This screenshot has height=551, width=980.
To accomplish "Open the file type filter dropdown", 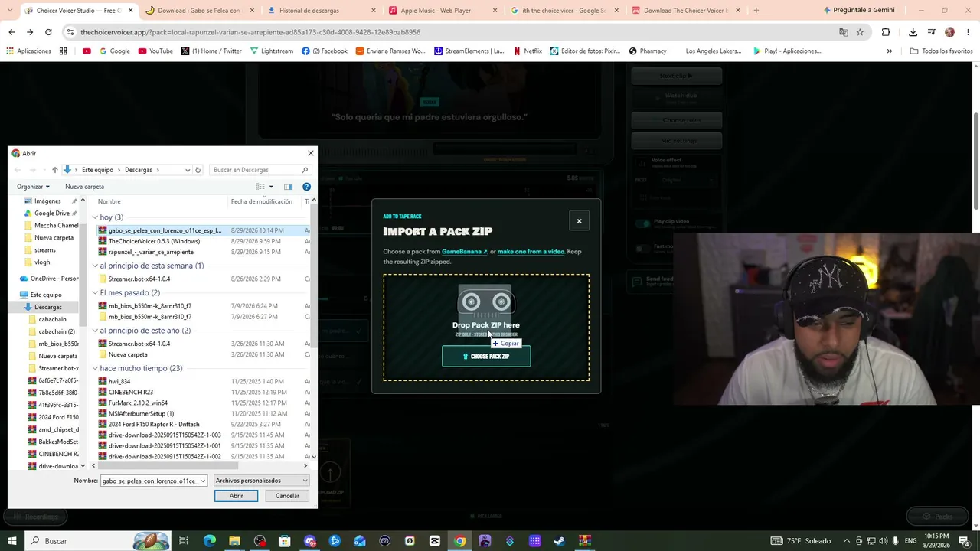I will click(x=261, y=481).
